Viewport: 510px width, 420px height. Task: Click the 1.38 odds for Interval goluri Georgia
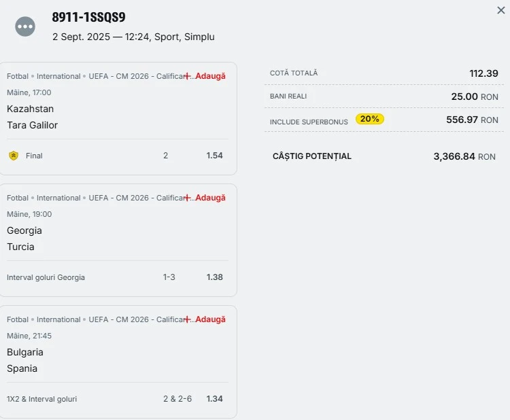(215, 277)
